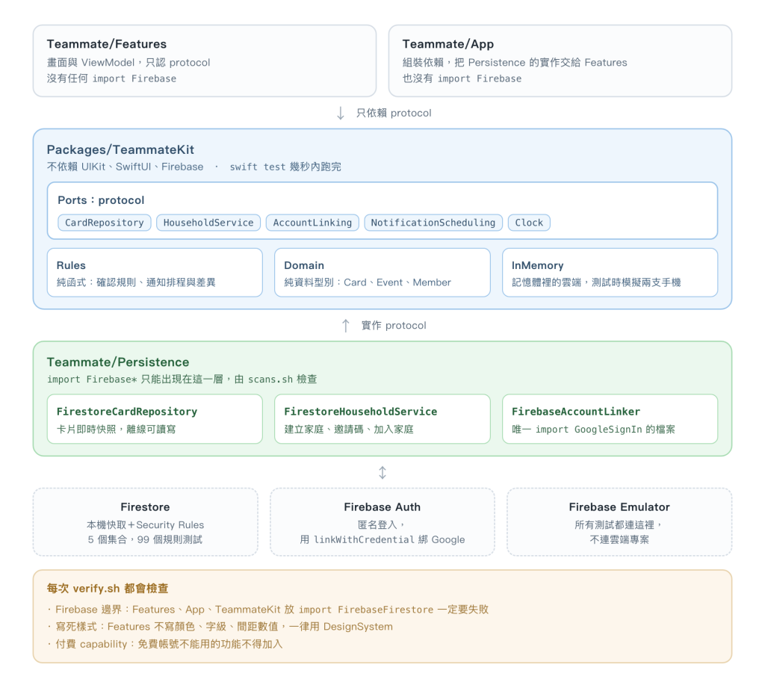The image size is (765, 700).
Task: Click the text "swift test 幾秒內跑完"
Action: coord(285,167)
